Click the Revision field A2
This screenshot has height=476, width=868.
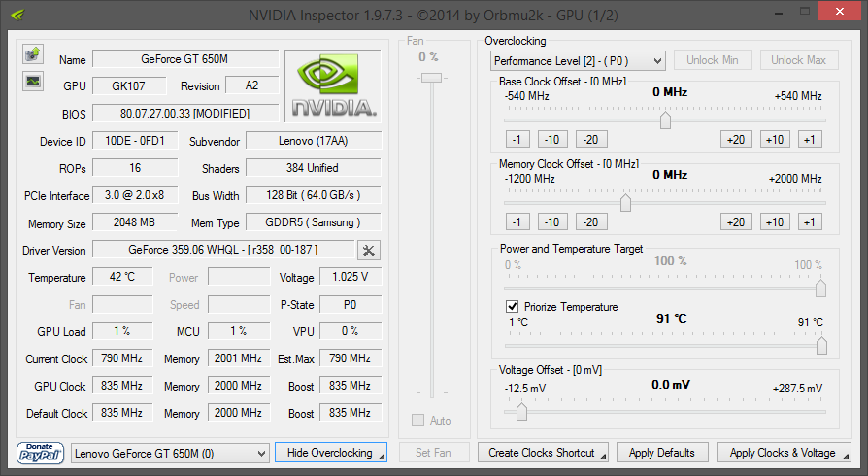pyautogui.click(x=251, y=85)
